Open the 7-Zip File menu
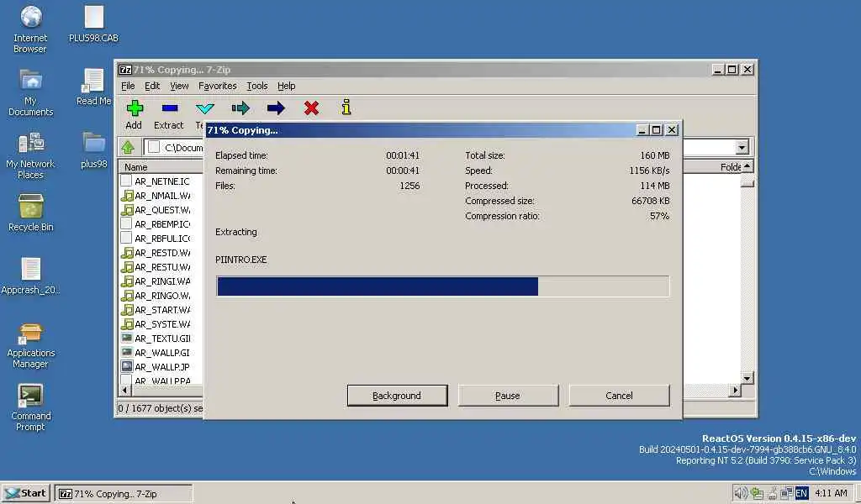The image size is (861, 504). (128, 86)
